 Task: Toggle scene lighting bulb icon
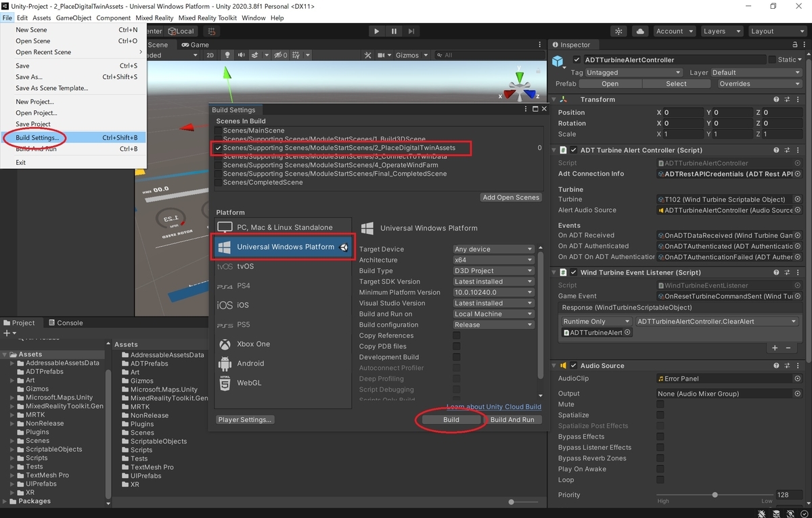click(227, 55)
